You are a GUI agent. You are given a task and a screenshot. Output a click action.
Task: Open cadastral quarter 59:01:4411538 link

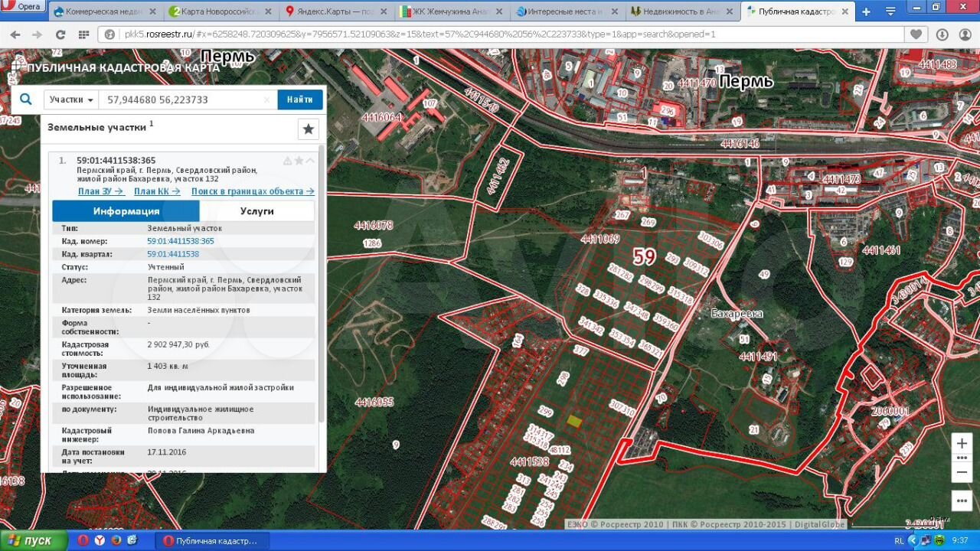(173, 254)
